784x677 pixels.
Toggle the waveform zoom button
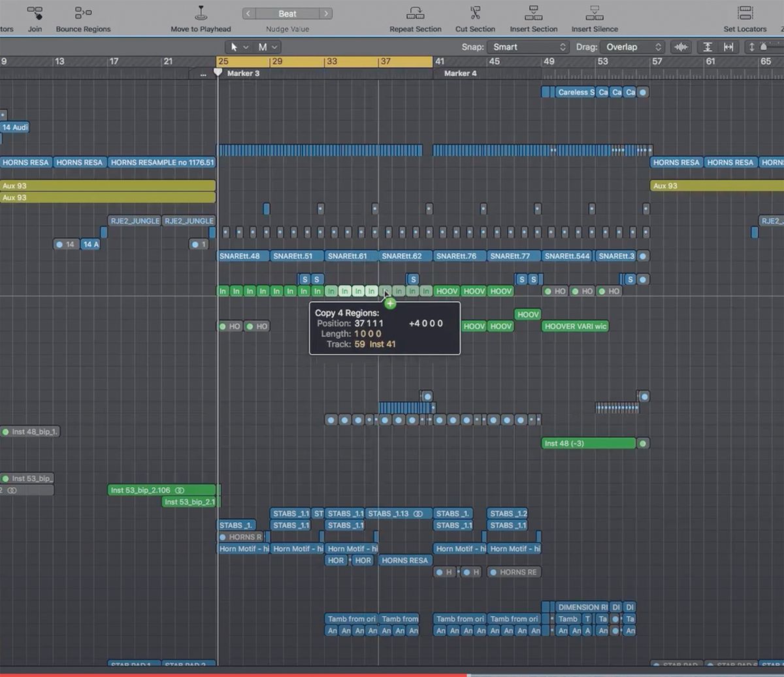click(681, 47)
